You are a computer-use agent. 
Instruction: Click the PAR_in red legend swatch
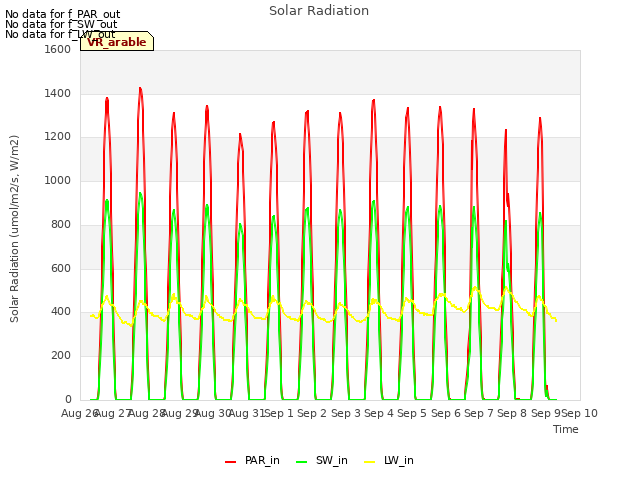231,462
